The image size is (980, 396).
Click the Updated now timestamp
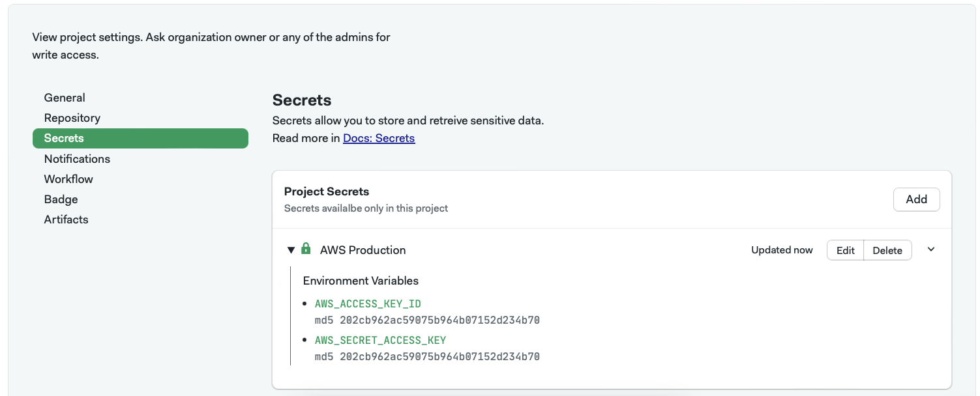[781, 249]
